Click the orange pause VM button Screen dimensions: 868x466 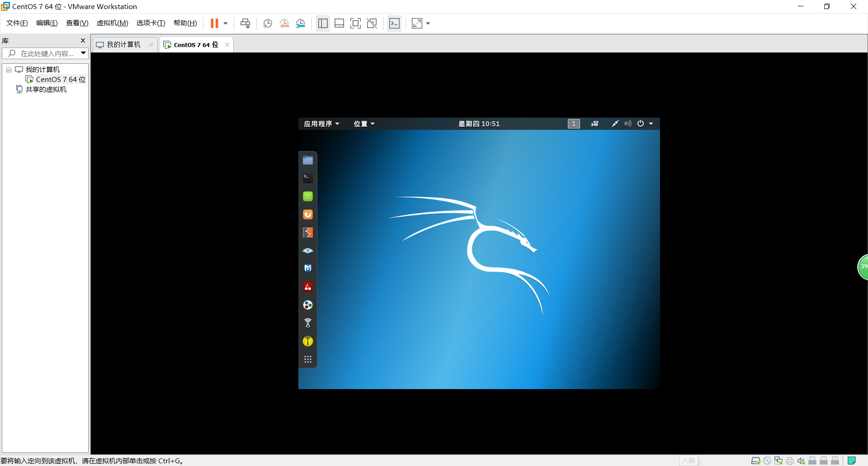[x=214, y=23]
